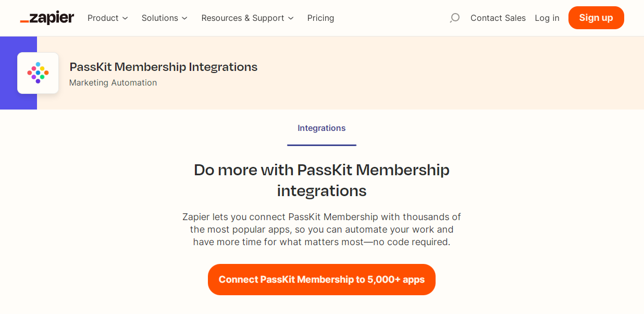This screenshot has height=314, width=644.
Task: Open search with the magnifier icon
Action: pos(454,18)
